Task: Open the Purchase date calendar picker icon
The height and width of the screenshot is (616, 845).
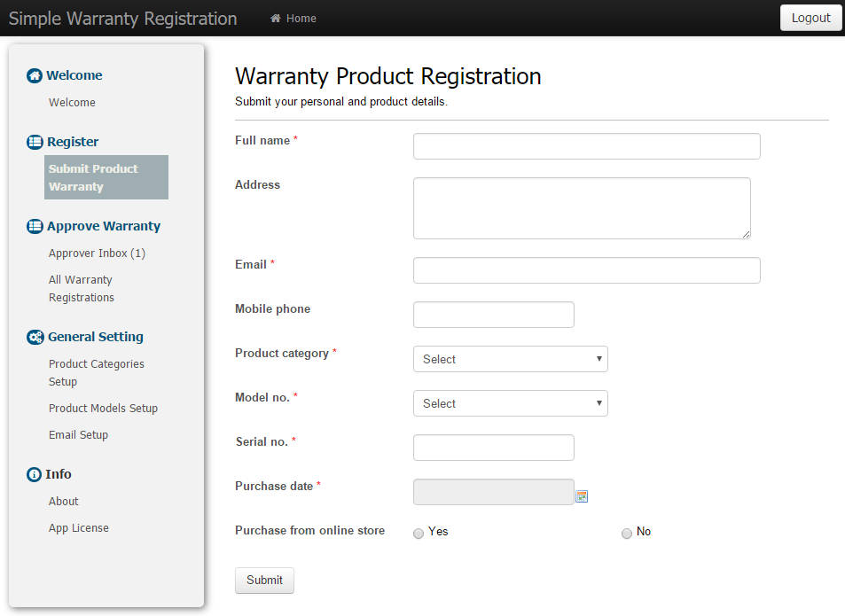Action: 582,496
